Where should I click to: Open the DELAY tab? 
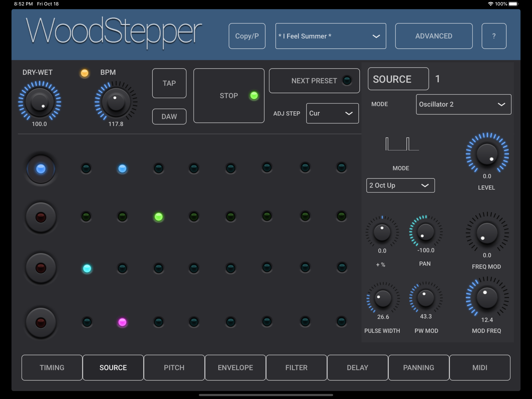click(357, 367)
